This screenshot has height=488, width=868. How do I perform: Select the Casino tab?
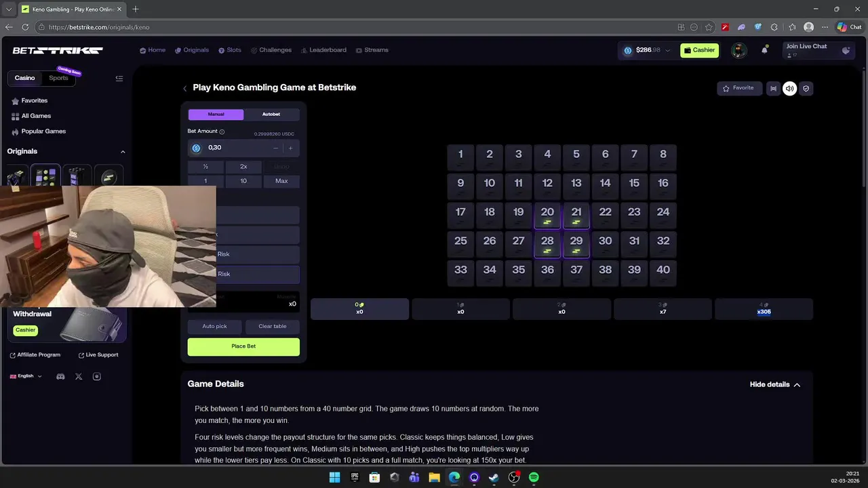25,78
